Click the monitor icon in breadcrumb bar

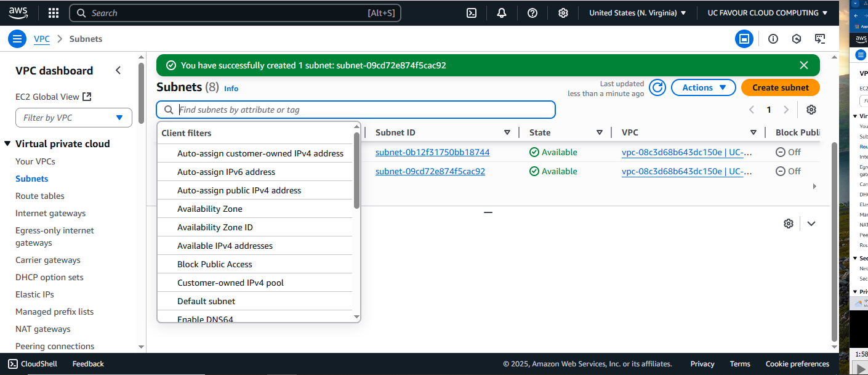click(820, 39)
